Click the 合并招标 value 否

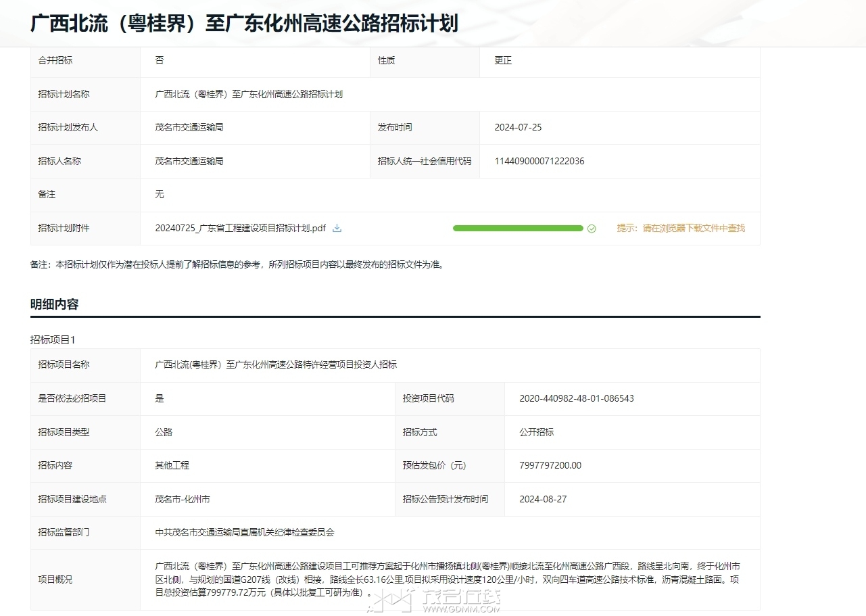pos(160,60)
